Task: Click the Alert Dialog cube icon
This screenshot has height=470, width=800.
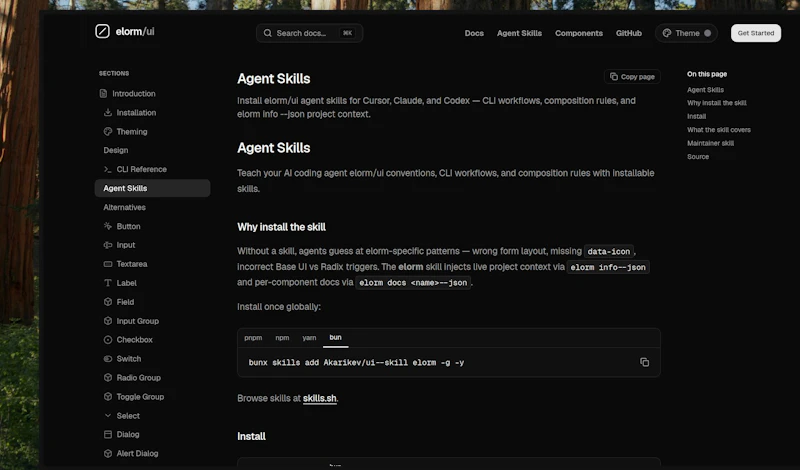Action: pos(108,453)
